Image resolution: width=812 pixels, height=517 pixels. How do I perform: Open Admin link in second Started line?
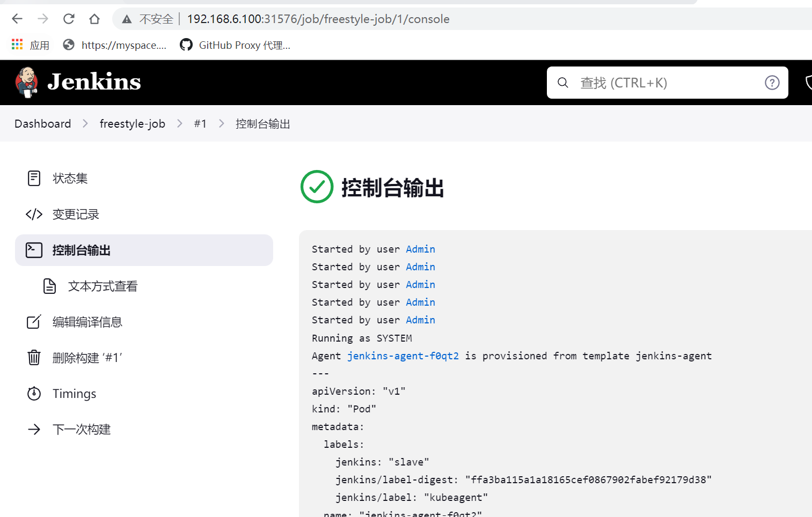(420, 267)
